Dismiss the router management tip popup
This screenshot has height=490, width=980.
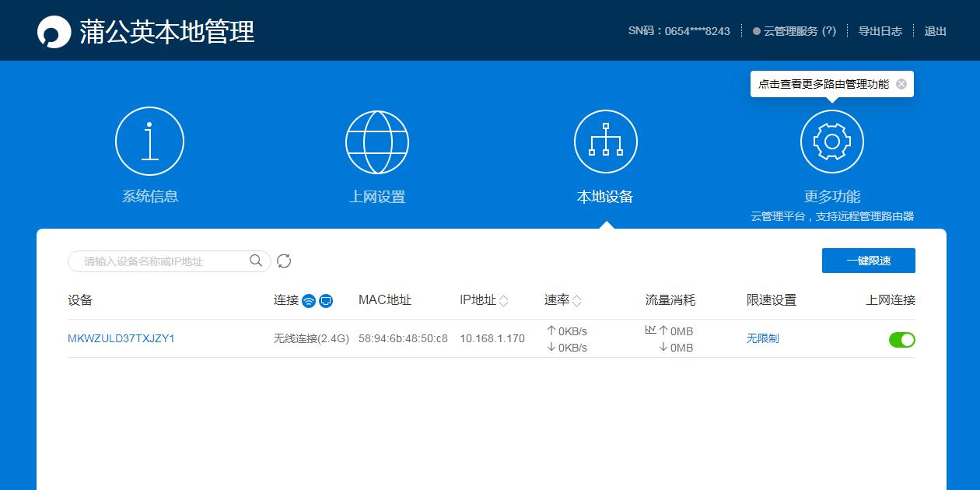pos(901,83)
